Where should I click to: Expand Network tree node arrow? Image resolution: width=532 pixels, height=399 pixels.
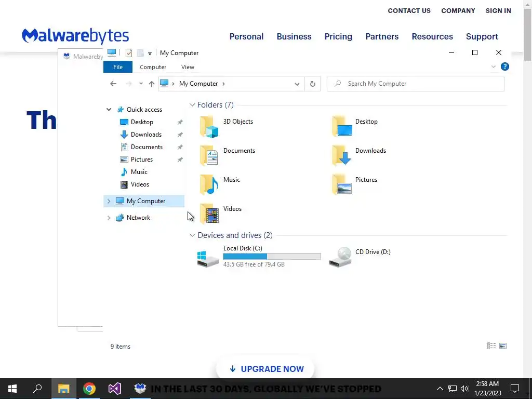109,218
